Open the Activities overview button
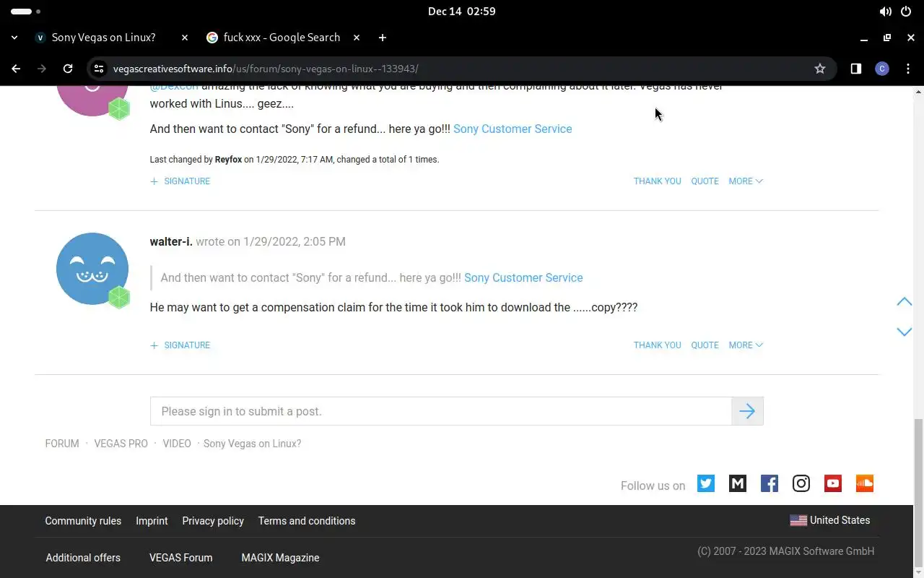 pyautogui.click(x=26, y=12)
